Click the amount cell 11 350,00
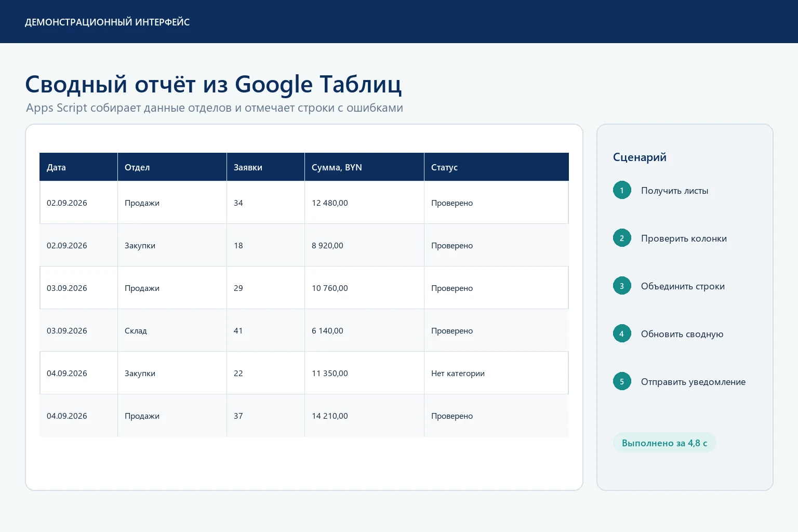The image size is (798, 532). pos(364,373)
